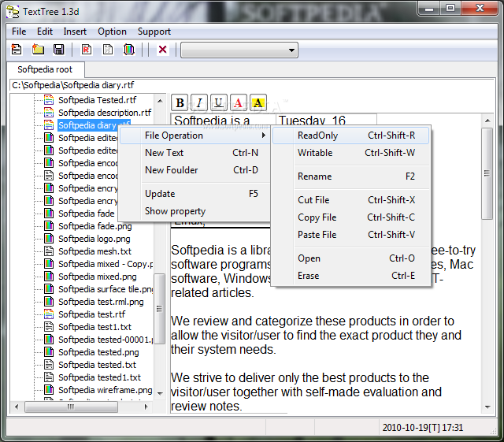Click the file path field

[252, 85]
